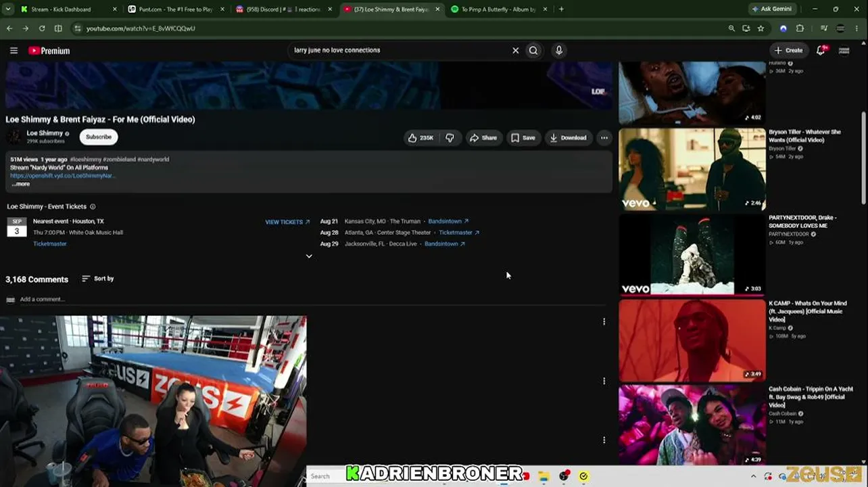The image size is (868, 487).
Task: Open Bandsintown link for Kansas City show
Action: [448, 221]
